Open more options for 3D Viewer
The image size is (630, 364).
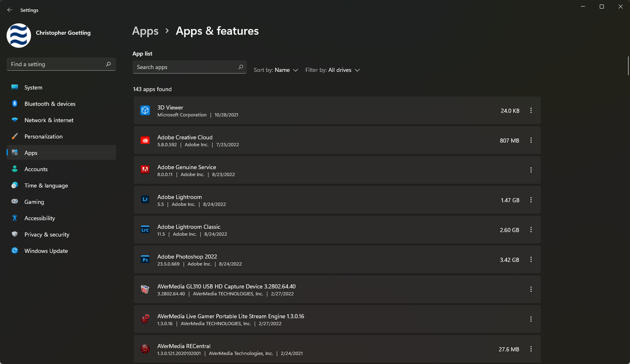[x=531, y=110]
